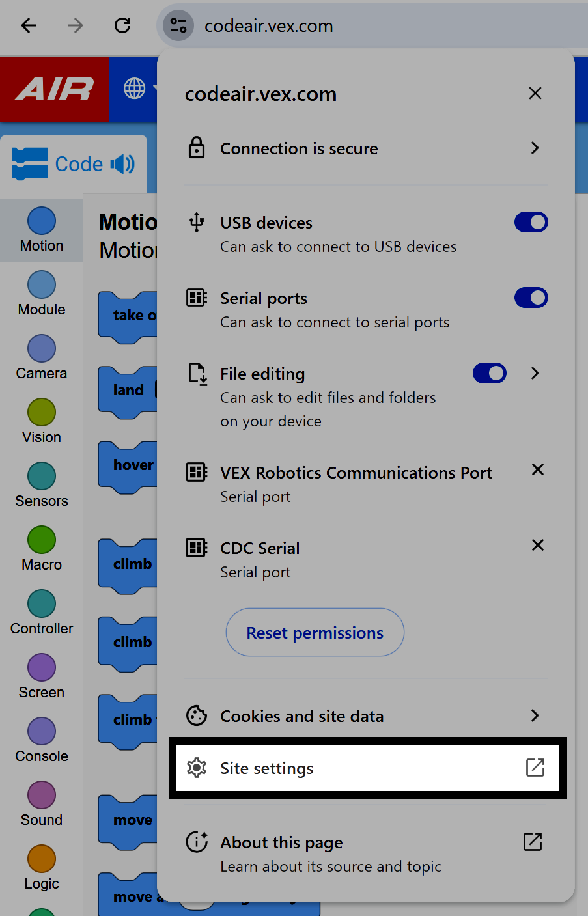Turn off File editing permission
This screenshot has width=588, height=916.
(x=489, y=373)
